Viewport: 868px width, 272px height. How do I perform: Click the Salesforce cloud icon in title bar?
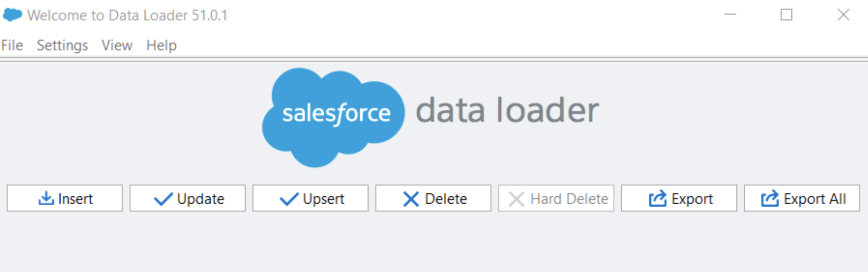(x=13, y=15)
